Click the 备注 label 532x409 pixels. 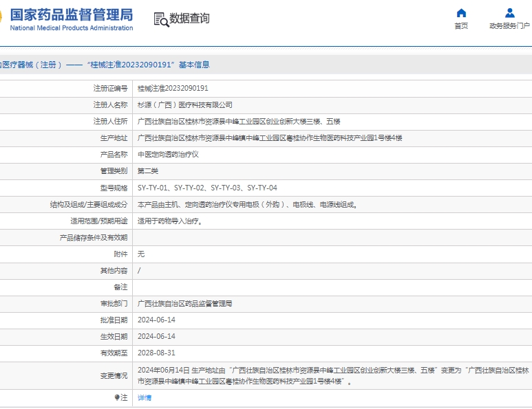point(121,287)
